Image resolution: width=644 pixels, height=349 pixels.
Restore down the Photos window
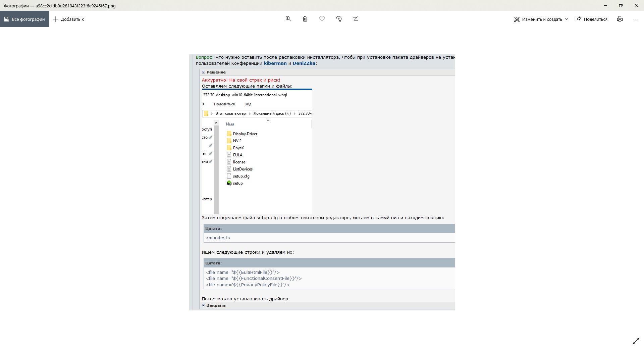click(x=621, y=5)
